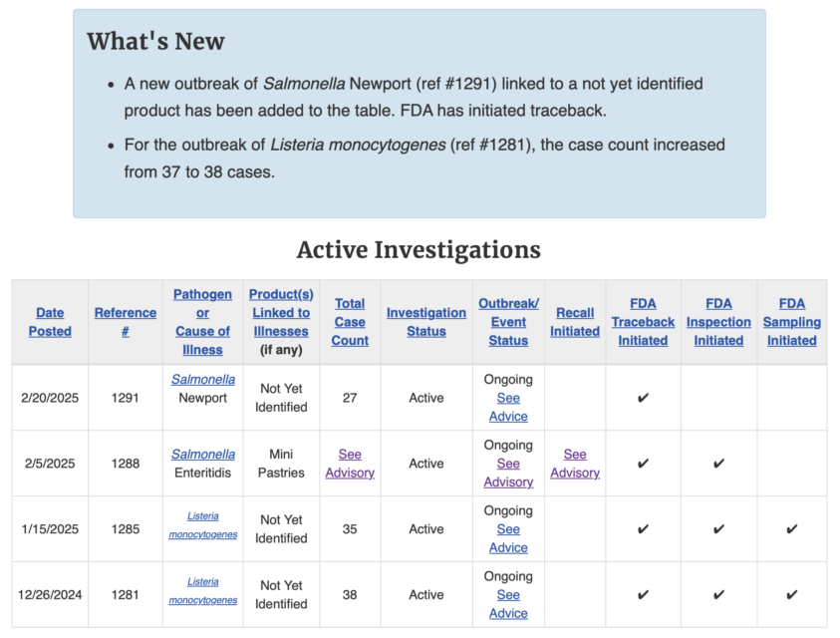The height and width of the screenshot is (638, 840).
Task: Select the date 1/15/2025 cell
Action: point(50,529)
